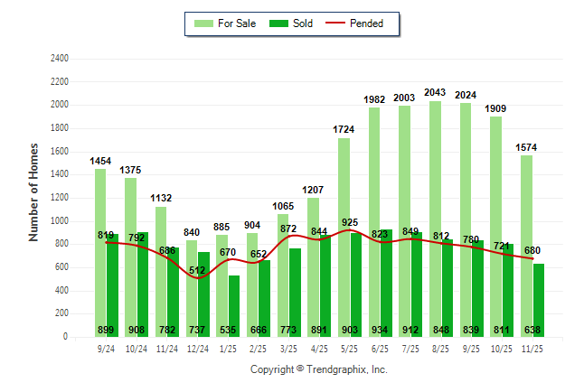Screen dimensions: 584x392
Task: Select the 11/25 x-axis month label
Action: click(532, 348)
